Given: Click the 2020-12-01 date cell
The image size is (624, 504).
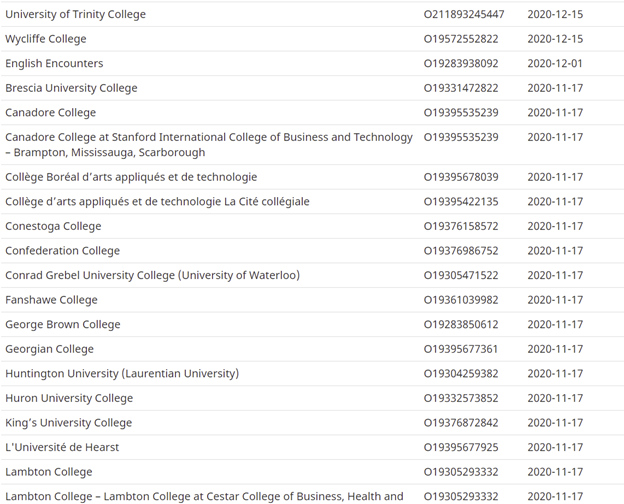Looking at the screenshot, I should 555,63.
